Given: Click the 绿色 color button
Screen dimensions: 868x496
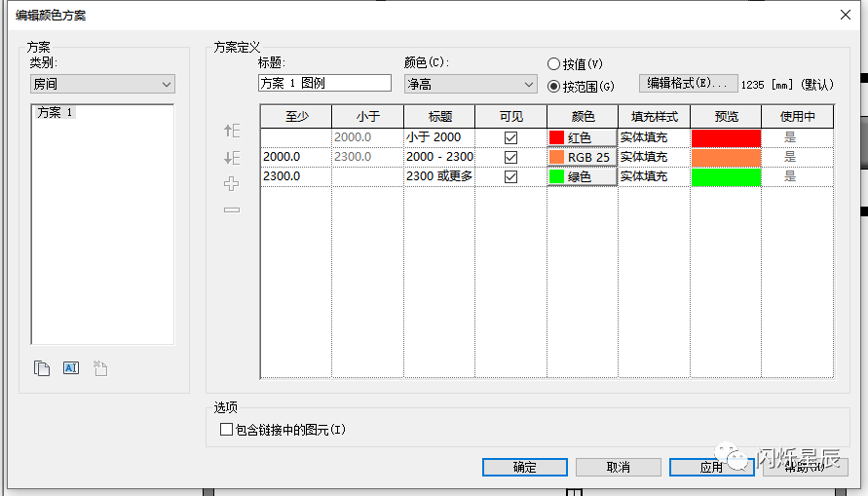Looking at the screenshot, I should pos(583,176).
